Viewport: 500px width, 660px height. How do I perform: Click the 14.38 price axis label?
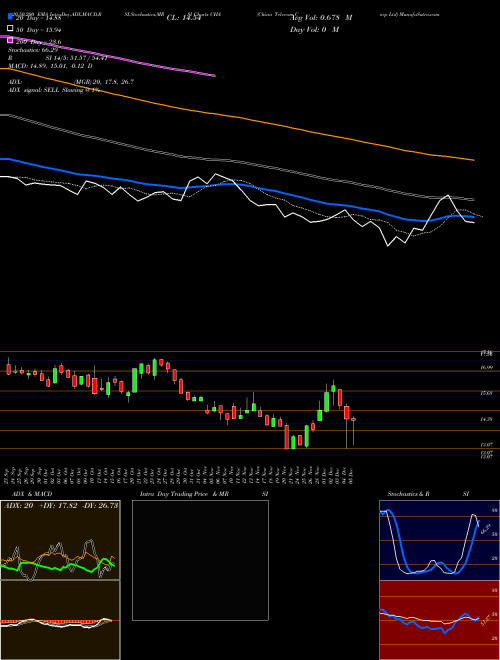coord(487,419)
